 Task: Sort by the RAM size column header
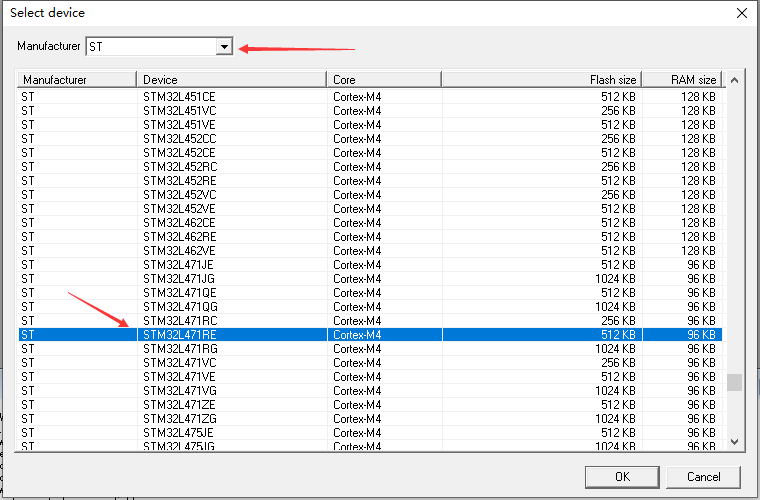[682, 79]
